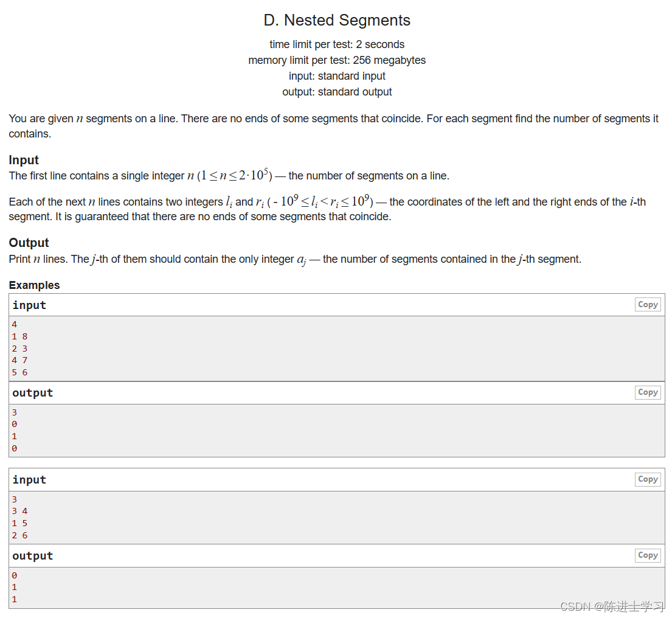The height and width of the screenshot is (618, 672).
Task: Click the Copy button for the first output example
Action: coord(647,392)
